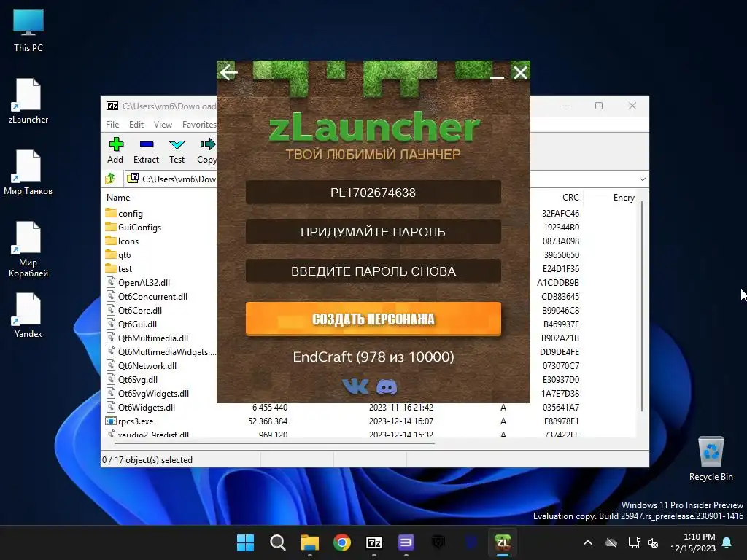Minimize the zLauncher window
The image size is (747, 560).
click(x=497, y=76)
